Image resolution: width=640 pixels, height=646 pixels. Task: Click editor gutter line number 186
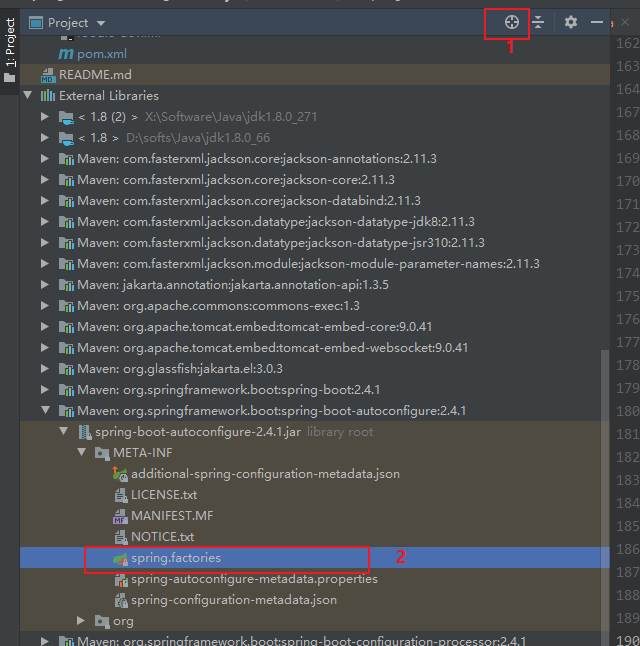click(x=627, y=549)
